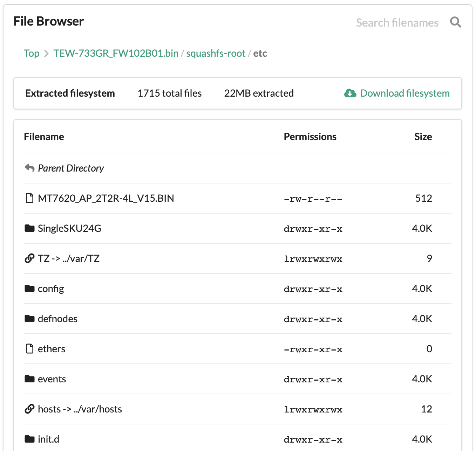
Task: Click the MT7620 BIN file icon
Action: tap(29, 198)
